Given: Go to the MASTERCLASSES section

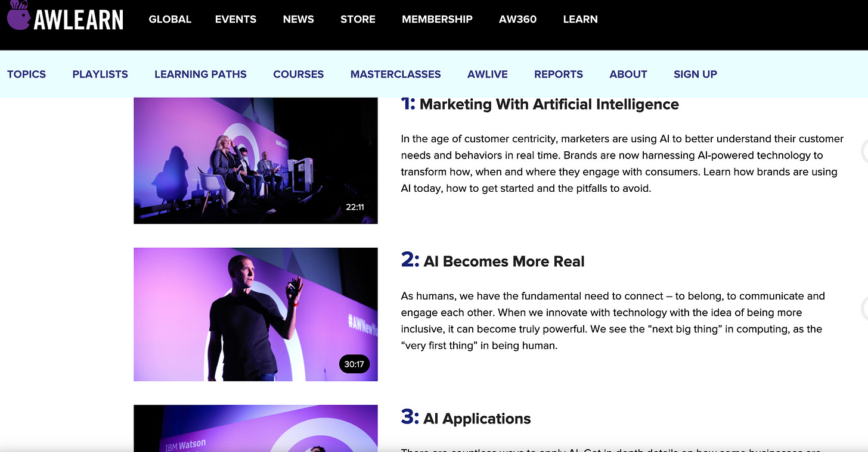Looking at the screenshot, I should 395,74.
